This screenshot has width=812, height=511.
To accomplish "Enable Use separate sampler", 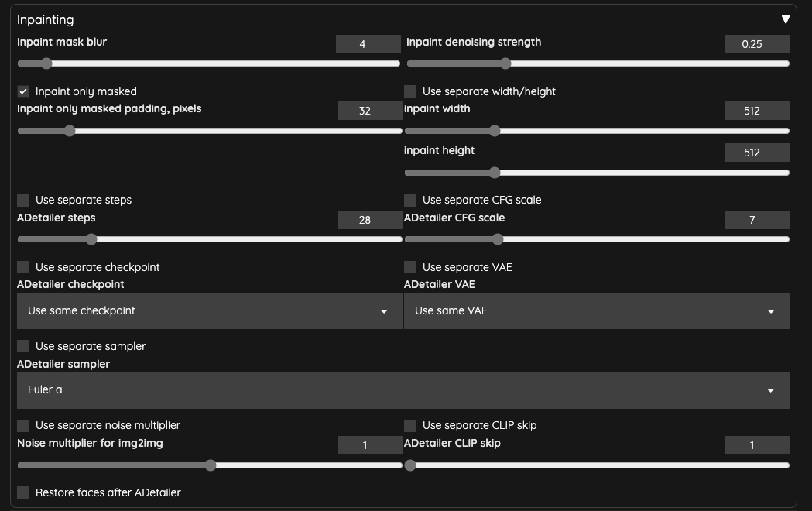I will pyautogui.click(x=23, y=346).
